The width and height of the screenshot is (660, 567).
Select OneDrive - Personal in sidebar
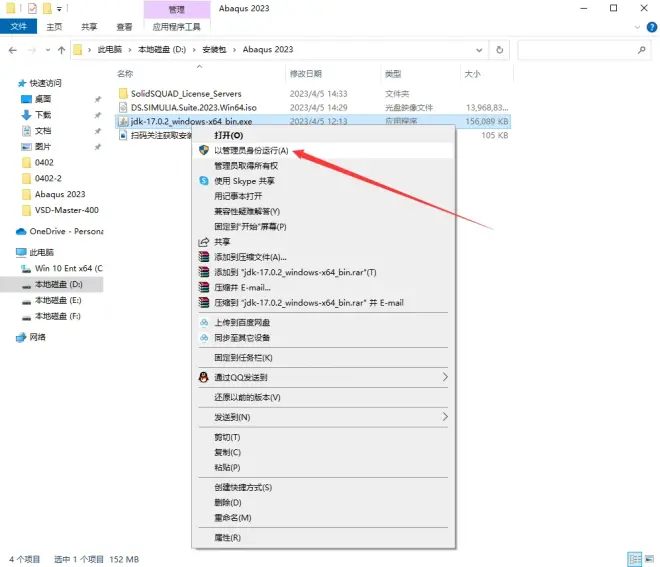tap(66, 231)
